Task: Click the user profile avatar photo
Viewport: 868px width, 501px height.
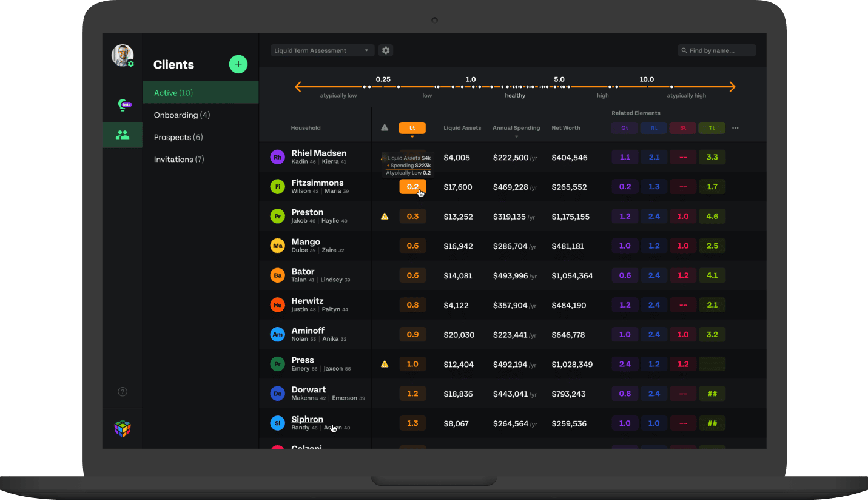Action: coord(122,55)
